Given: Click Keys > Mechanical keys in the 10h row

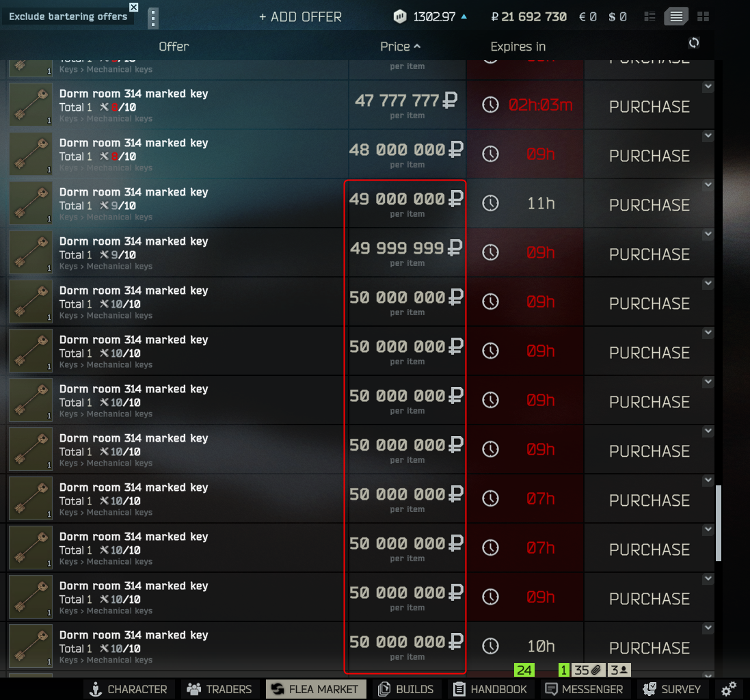Looking at the screenshot, I should pos(106,660).
